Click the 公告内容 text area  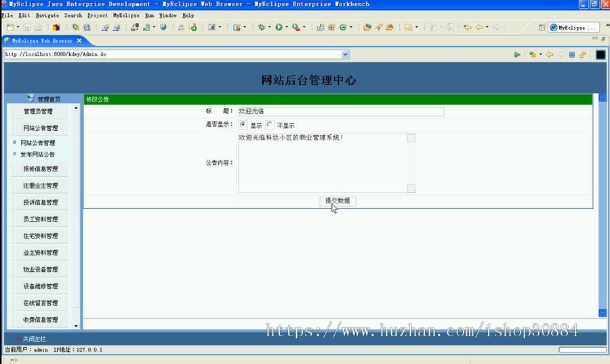click(323, 163)
